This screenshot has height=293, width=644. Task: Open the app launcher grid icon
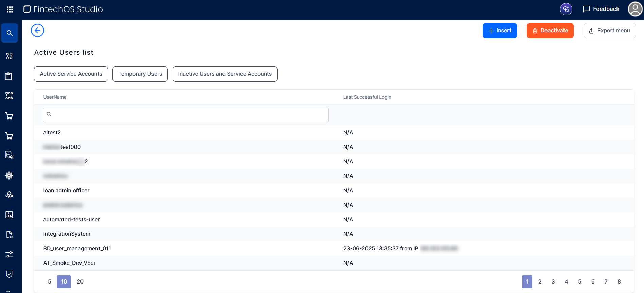click(x=10, y=9)
